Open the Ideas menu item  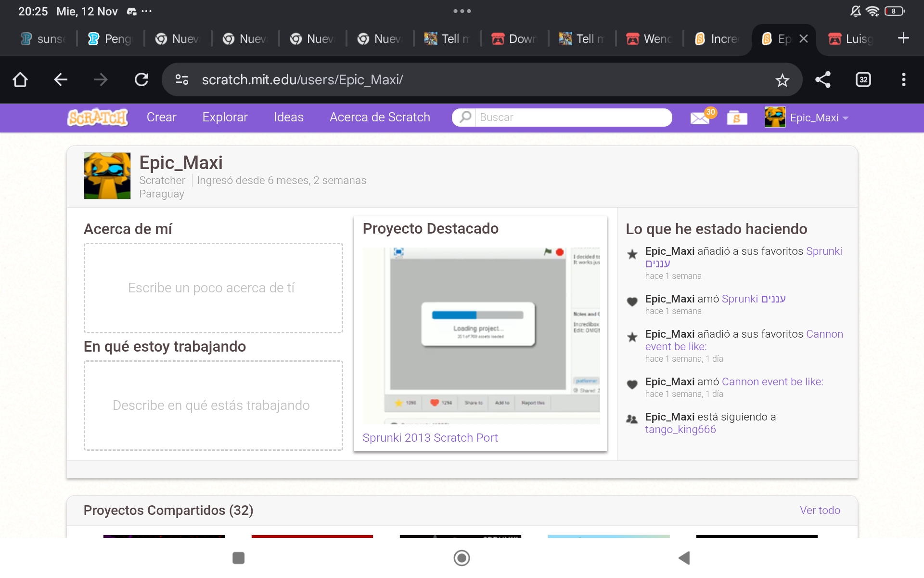pyautogui.click(x=288, y=118)
